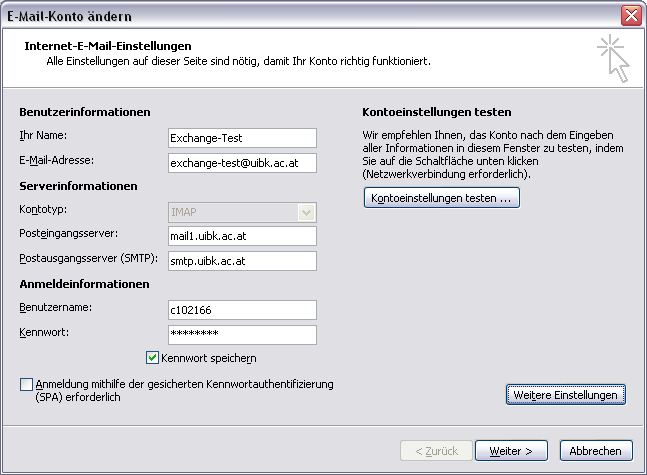Screen dimensions: 647x475
Task: Click the Weiter button
Action: [x=510, y=451]
